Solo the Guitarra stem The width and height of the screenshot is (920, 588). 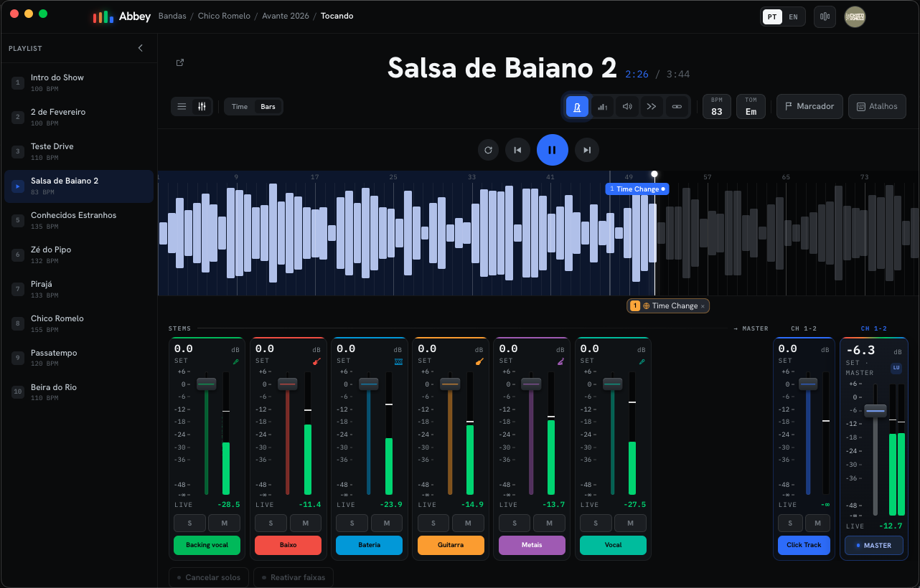pos(433,523)
